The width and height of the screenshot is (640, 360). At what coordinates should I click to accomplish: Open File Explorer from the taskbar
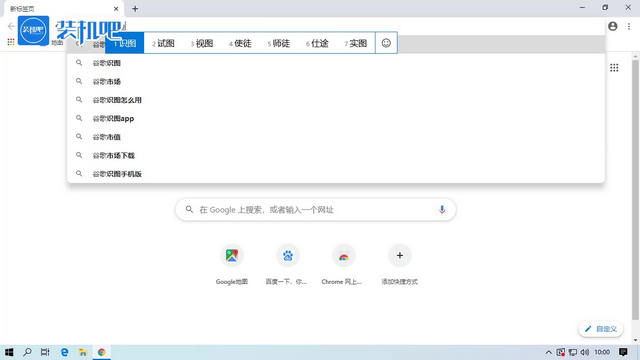pyautogui.click(x=83, y=352)
